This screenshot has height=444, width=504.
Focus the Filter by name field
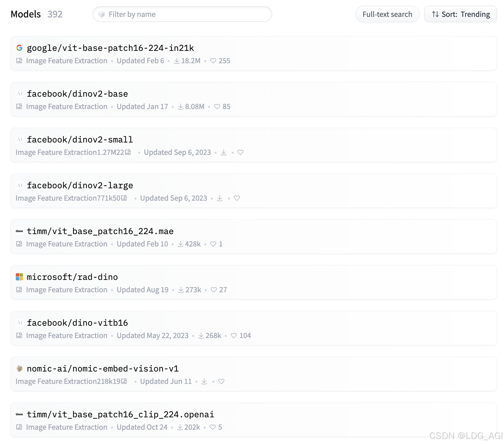[x=182, y=14]
